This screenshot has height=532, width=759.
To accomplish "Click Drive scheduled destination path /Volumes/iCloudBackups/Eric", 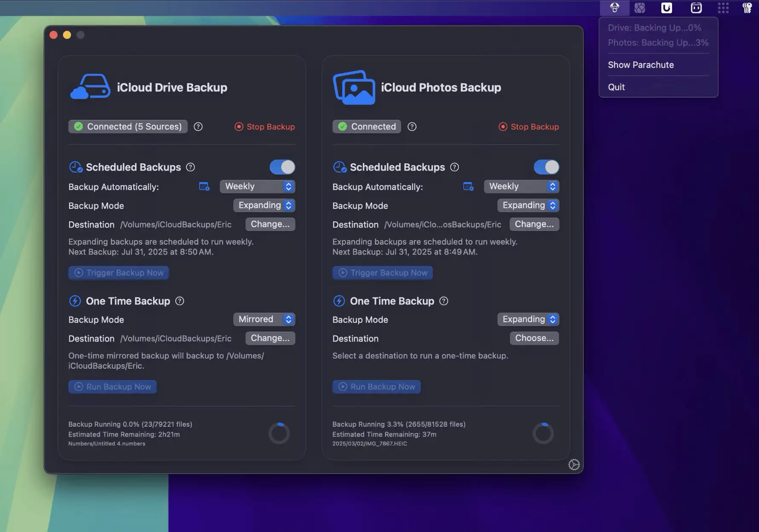I will [176, 225].
